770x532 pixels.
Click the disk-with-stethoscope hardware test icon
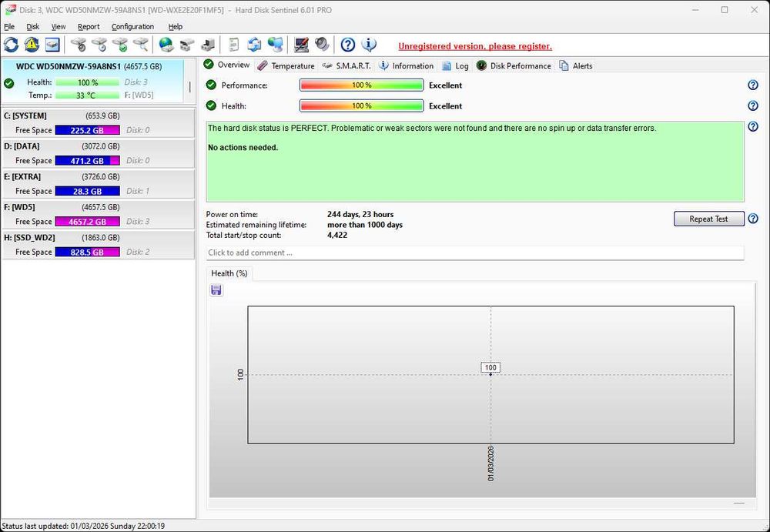click(78, 45)
